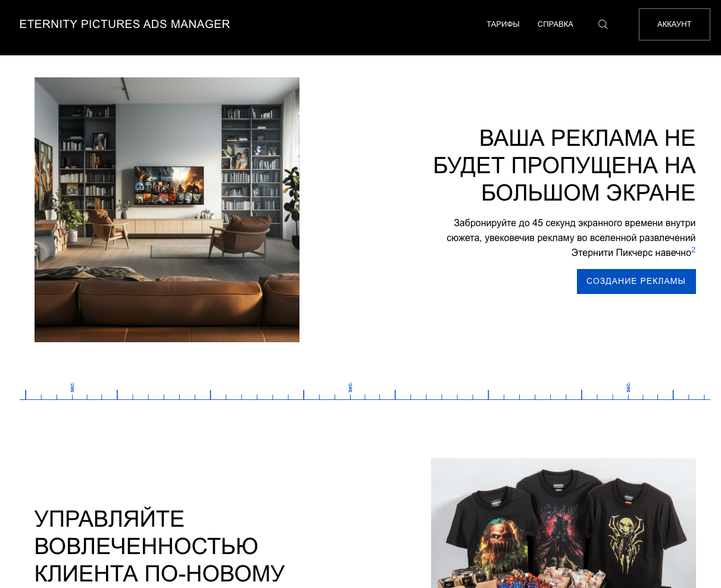Go to the СПРАВКА page
The height and width of the screenshot is (588, 721).
pos(555,24)
